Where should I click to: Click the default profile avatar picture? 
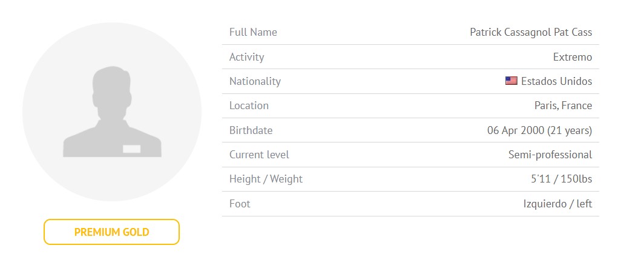coord(112,112)
